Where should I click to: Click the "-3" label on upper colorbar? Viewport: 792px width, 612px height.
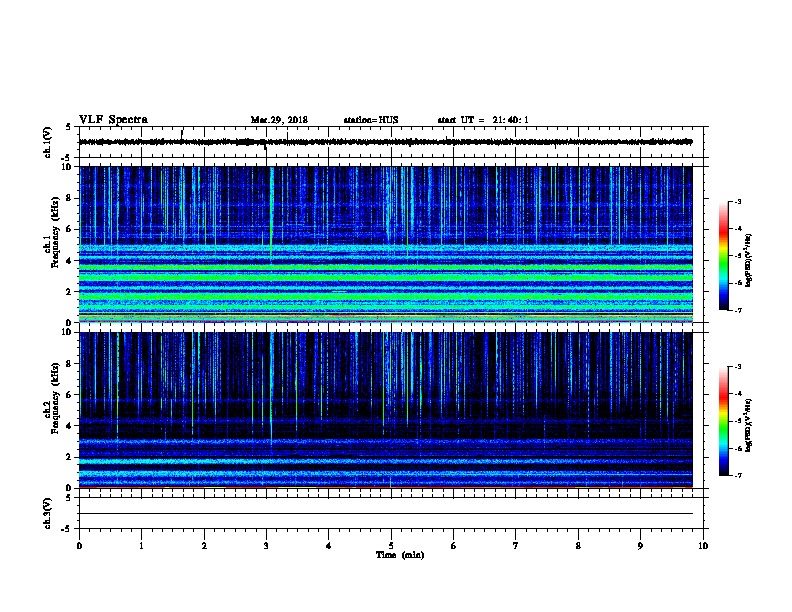click(737, 201)
